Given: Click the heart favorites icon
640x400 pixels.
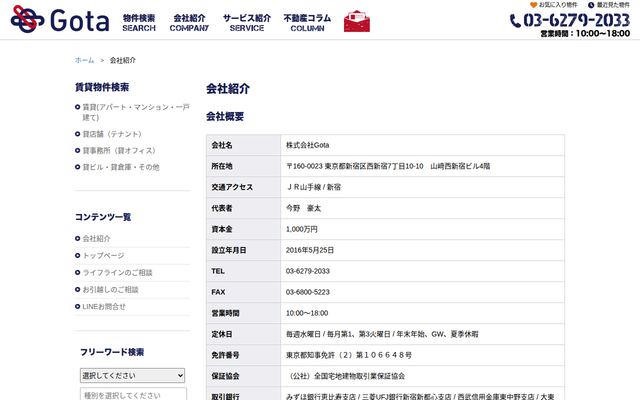Looking at the screenshot, I should (533, 5).
